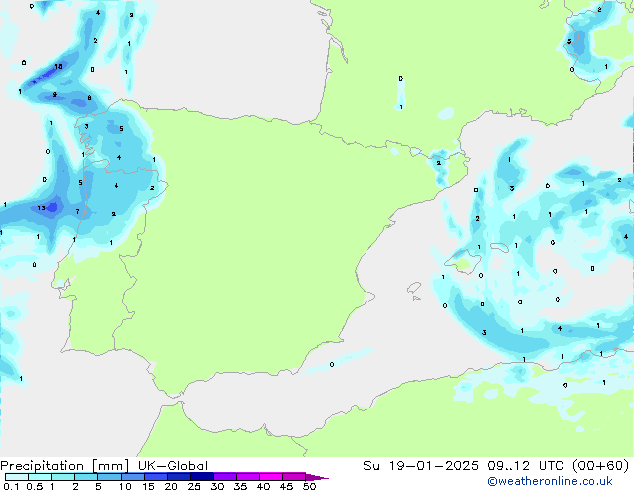Select the 0.1–0.5 mm palest legend swatch
Image resolution: width=634 pixels, height=490 pixels.
click(17, 477)
